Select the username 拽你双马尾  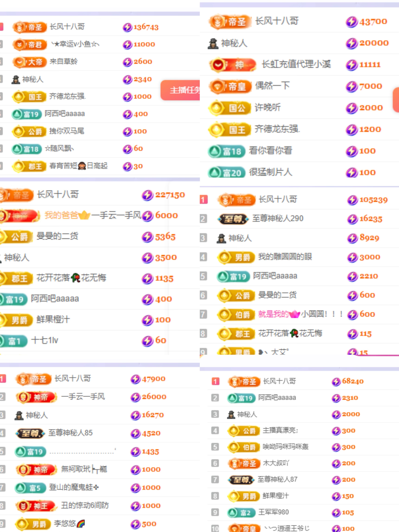pos(67,131)
